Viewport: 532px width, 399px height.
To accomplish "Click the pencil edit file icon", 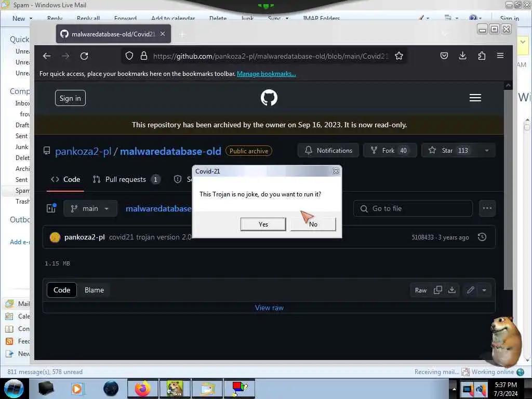I will (x=470, y=290).
